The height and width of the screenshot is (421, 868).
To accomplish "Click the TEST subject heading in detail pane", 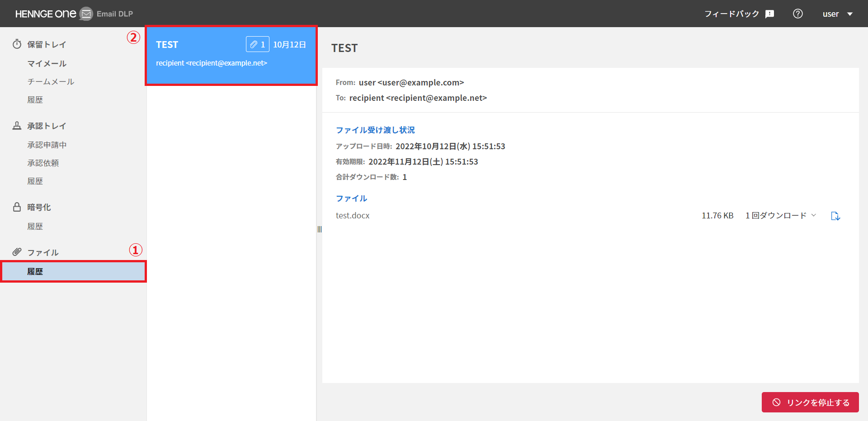I will [x=344, y=48].
